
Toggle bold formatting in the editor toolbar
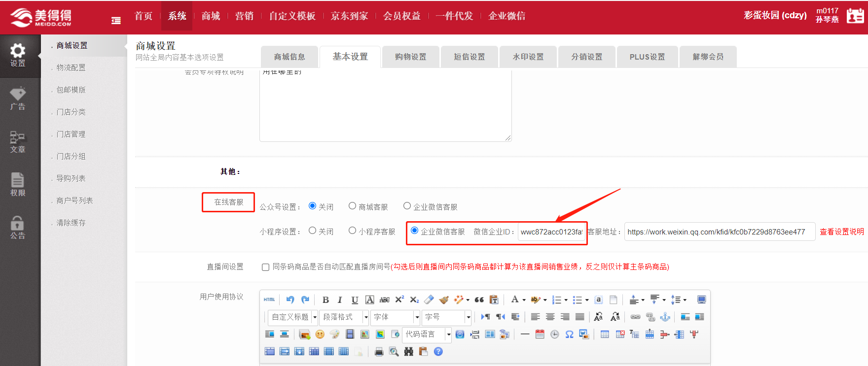(325, 299)
